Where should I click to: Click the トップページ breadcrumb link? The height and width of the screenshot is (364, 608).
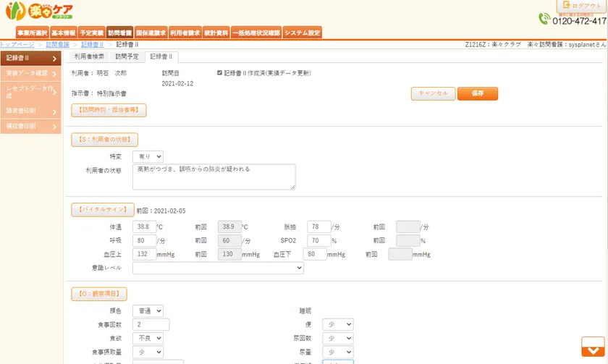coord(17,45)
